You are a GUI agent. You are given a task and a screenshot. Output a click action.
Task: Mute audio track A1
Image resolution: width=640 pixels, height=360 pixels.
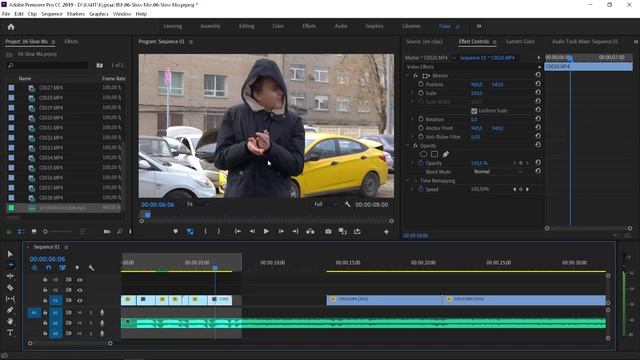(80, 313)
